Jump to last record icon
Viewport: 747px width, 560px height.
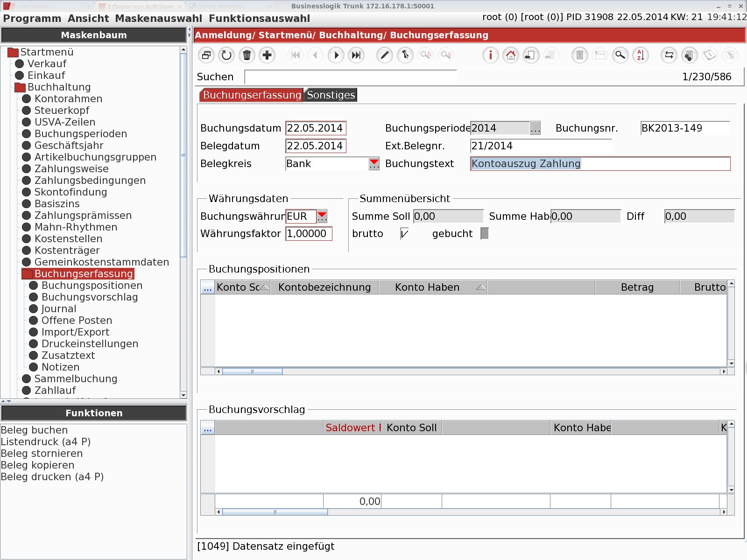(356, 56)
